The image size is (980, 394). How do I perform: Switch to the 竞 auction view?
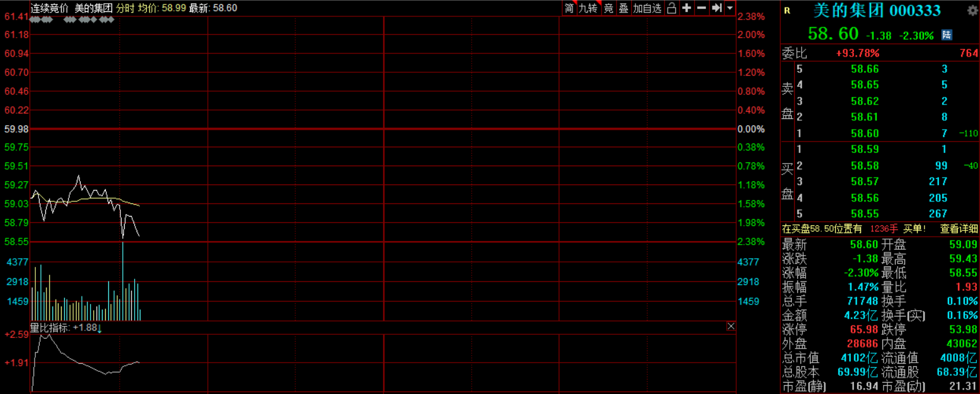(608, 8)
